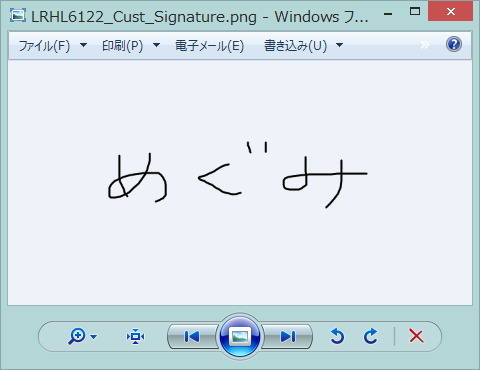Image resolution: width=480 pixels, height=370 pixels.
Task: Open the 印刷(P) menu
Action: (122, 46)
